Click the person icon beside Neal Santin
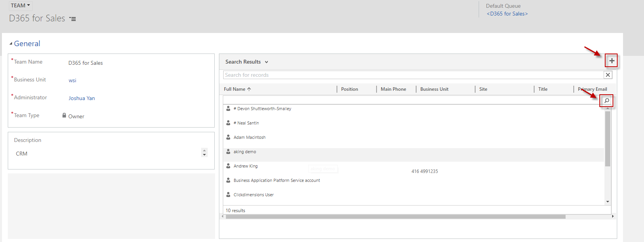 (228, 123)
